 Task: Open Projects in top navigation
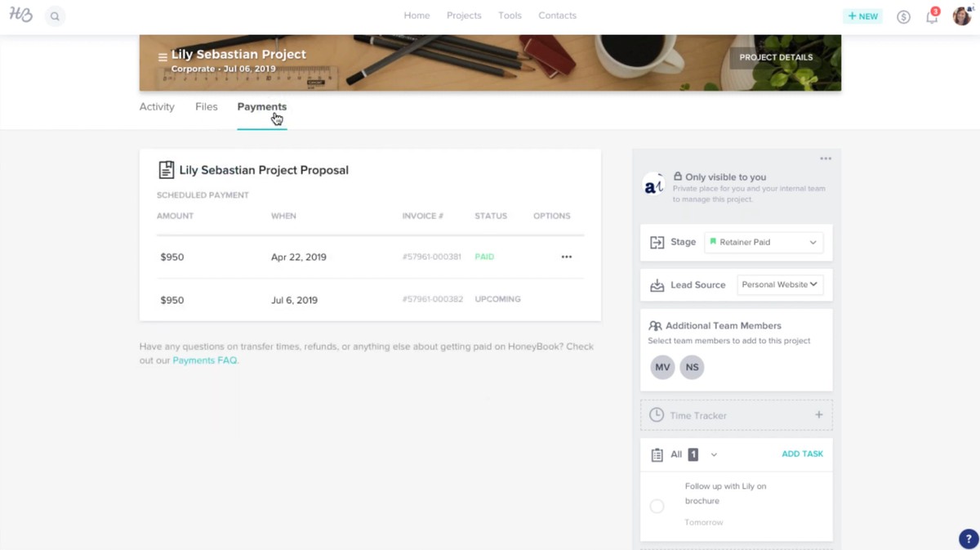click(x=464, y=16)
